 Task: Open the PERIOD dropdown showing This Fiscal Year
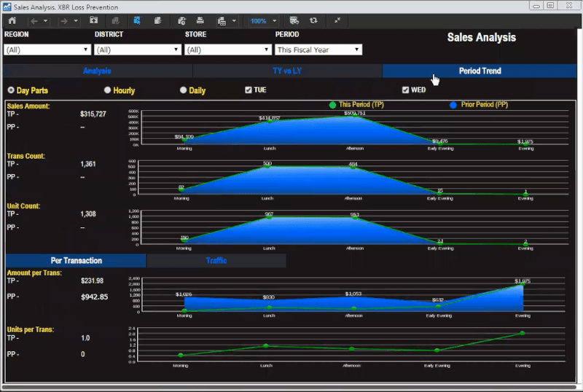click(318, 50)
